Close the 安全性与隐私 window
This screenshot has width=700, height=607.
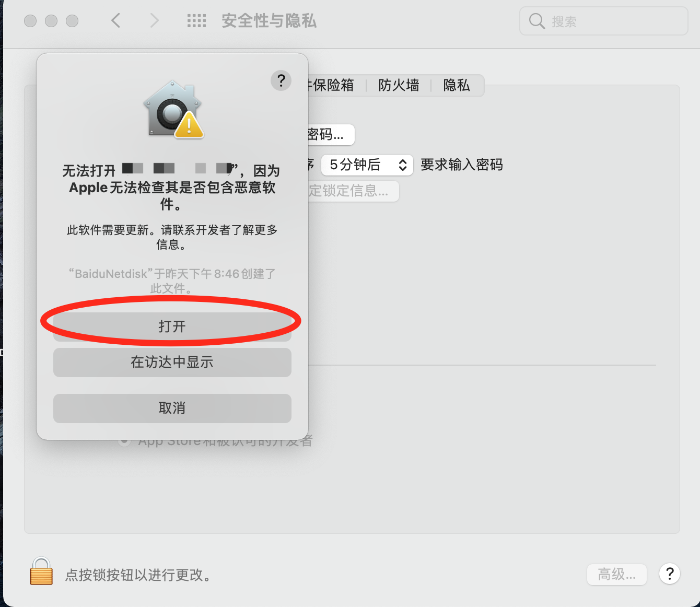click(x=30, y=21)
